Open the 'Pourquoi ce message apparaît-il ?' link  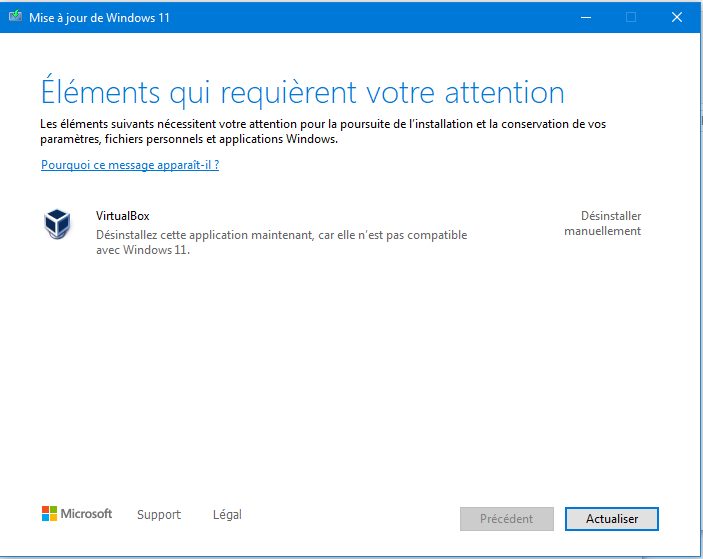[x=130, y=165]
